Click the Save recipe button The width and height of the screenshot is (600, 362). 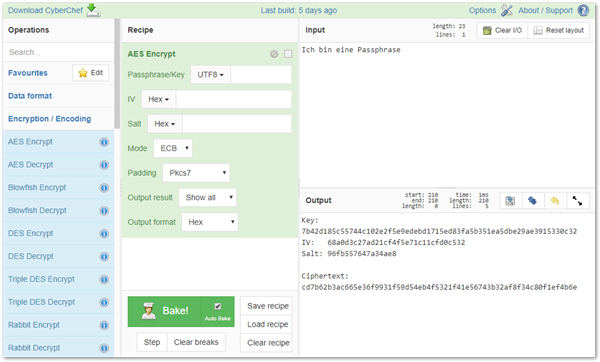(266, 306)
